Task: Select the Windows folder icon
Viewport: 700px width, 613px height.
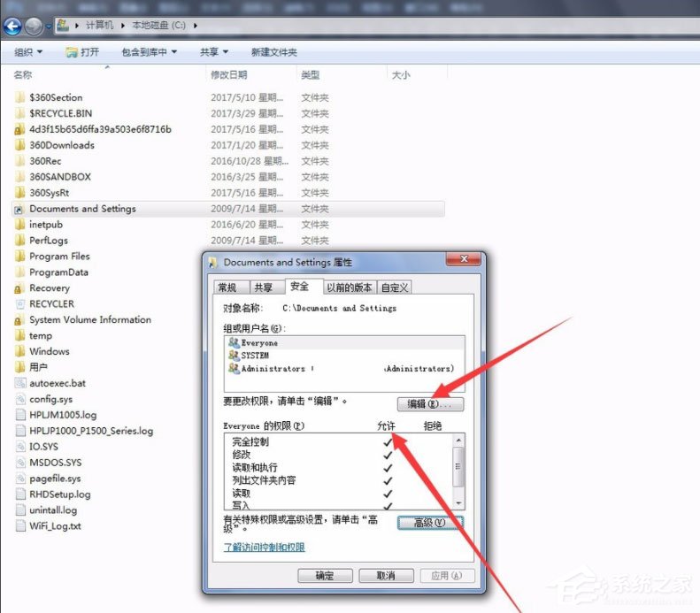Action: tap(19, 351)
